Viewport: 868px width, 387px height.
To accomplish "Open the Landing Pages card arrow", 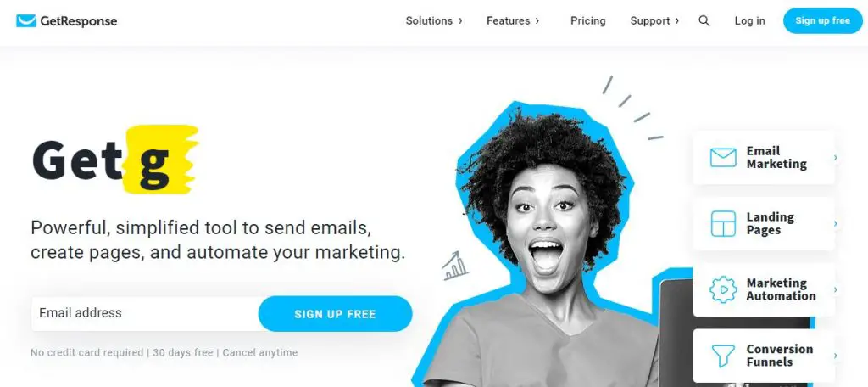I will point(835,224).
